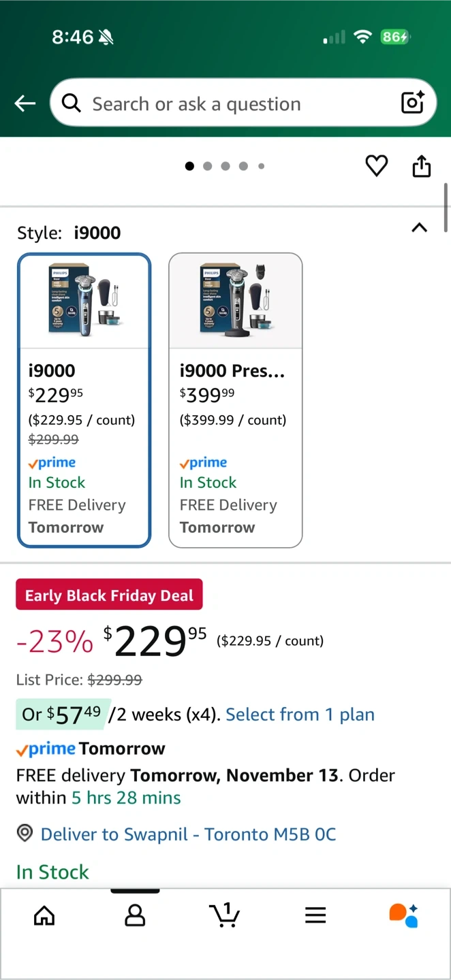Tap the back arrow icon
The height and width of the screenshot is (980, 451).
point(25,103)
